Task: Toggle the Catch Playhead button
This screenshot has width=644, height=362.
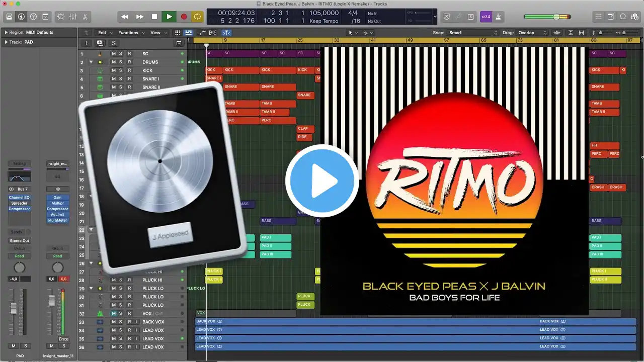Action: [x=226, y=33]
